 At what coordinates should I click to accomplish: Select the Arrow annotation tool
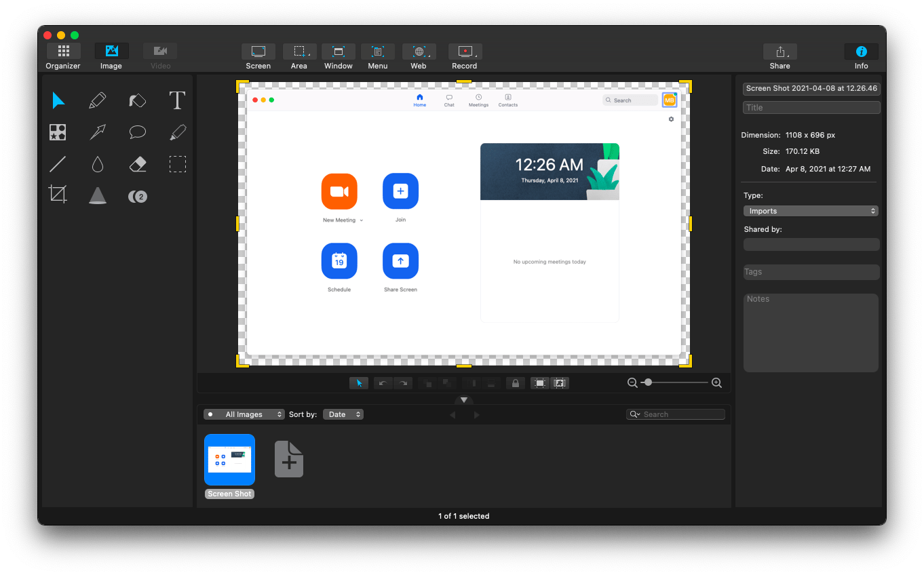(x=98, y=132)
